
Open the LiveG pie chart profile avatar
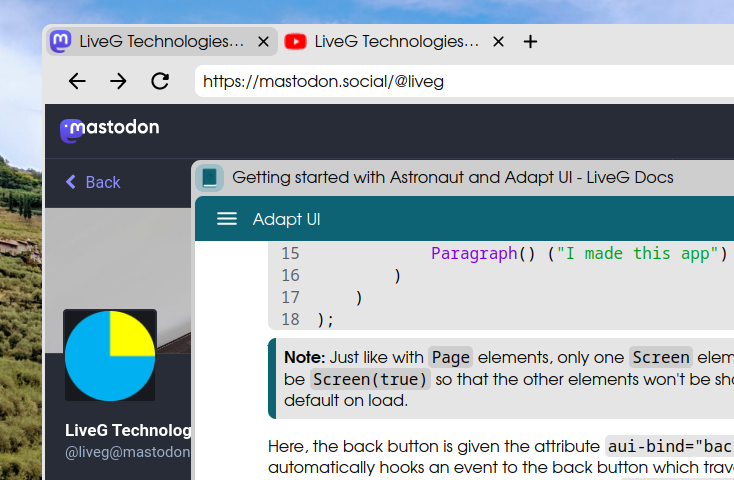110,355
